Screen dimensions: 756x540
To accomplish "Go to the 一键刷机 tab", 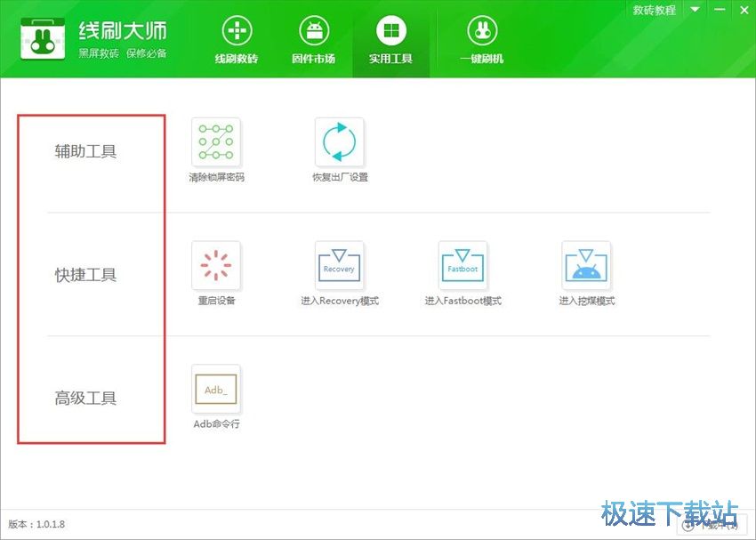I will [482, 39].
